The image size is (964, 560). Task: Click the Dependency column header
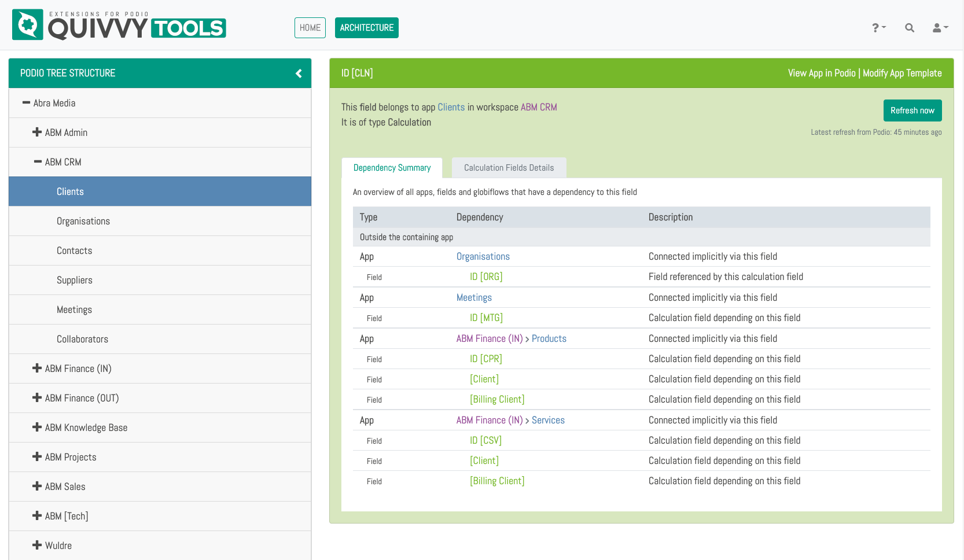pos(480,218)
